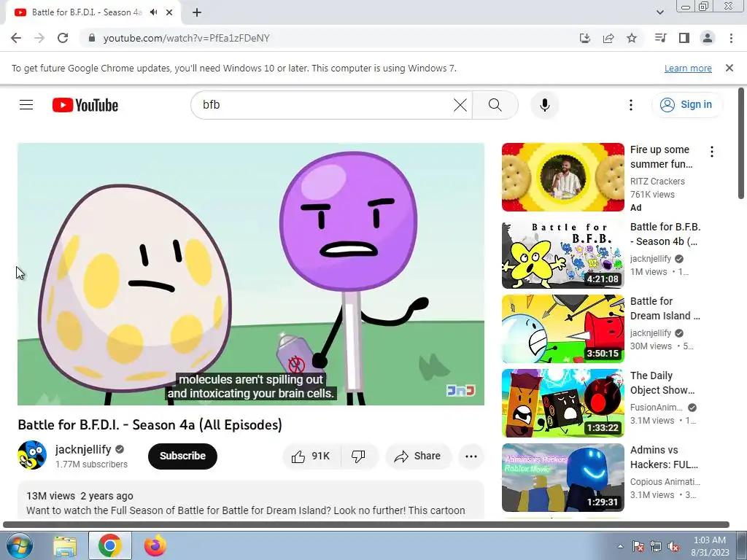Open the 'Battle for B.F.B. - Season 4b' title
The height and width of the screenshot is (560, 747).
665,234
